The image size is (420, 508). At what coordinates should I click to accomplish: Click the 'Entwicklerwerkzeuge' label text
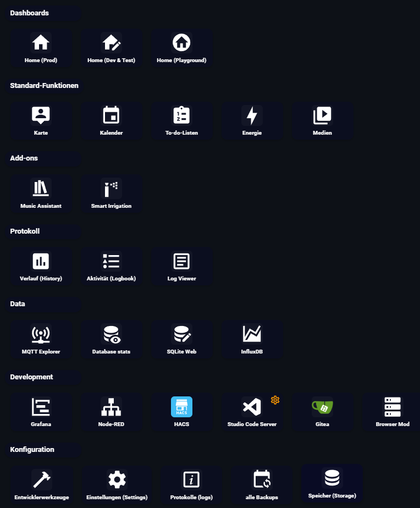tap(41, 498)
